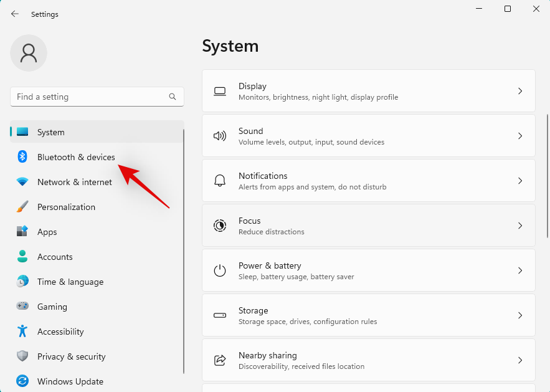Screen dimensions: 550x392
Task: Expand the Nearby sharing chevron
Action: 520,360
